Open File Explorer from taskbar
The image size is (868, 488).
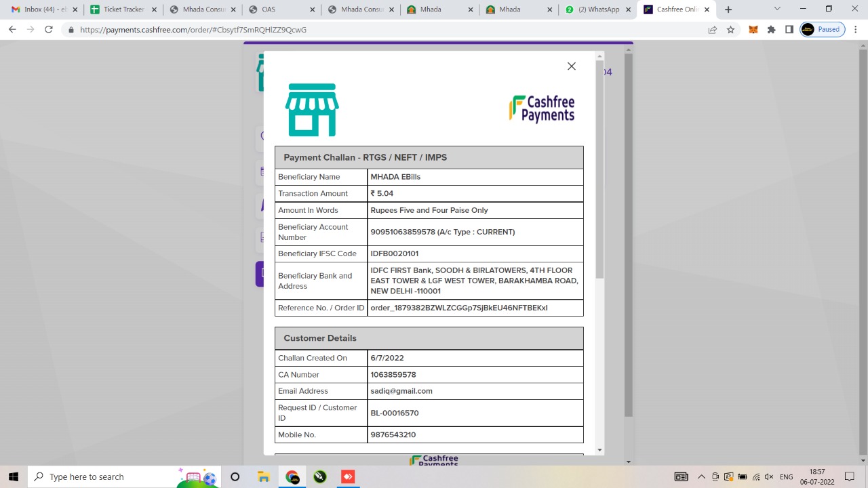pyautogui.click(x=264, y=476)
